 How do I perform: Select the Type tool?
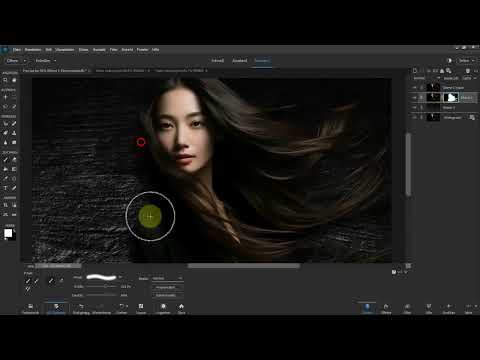[5, 188]
